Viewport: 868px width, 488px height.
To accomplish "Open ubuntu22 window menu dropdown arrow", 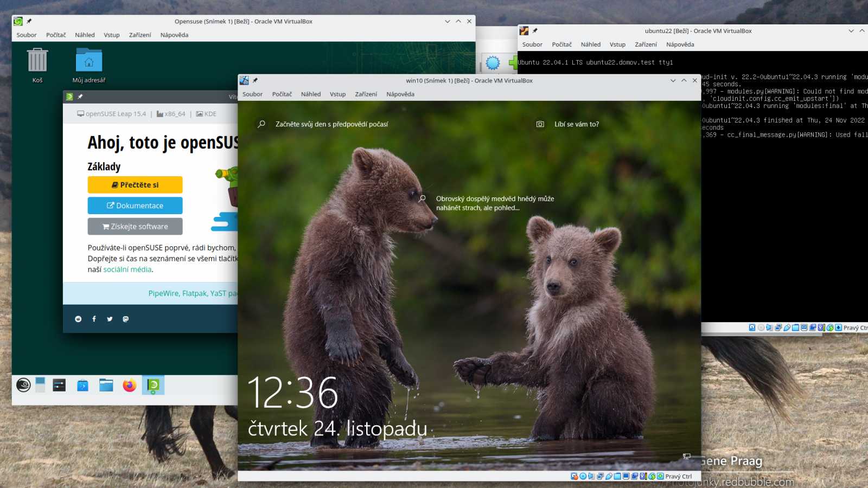I will [x=851, y=31].
